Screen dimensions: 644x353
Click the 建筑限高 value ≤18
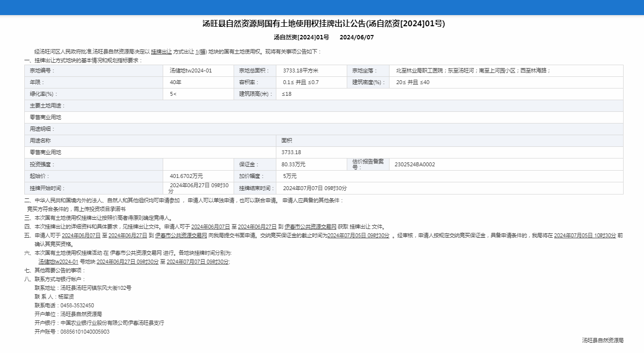click(x=287, y=94)
